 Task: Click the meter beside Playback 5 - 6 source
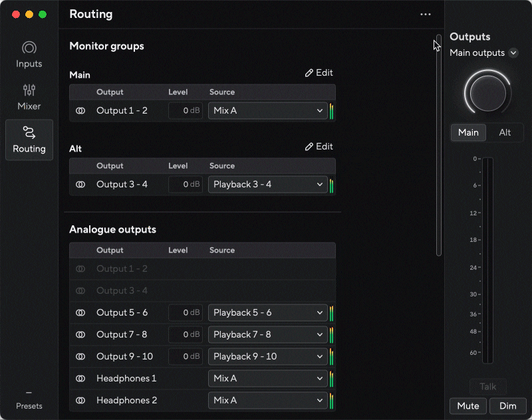331,313
